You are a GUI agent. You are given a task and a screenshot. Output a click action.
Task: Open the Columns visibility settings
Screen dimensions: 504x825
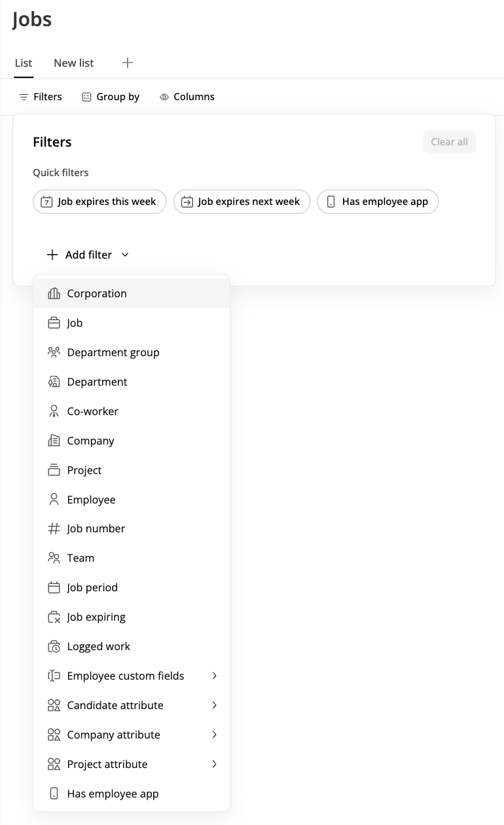[187, 97]
